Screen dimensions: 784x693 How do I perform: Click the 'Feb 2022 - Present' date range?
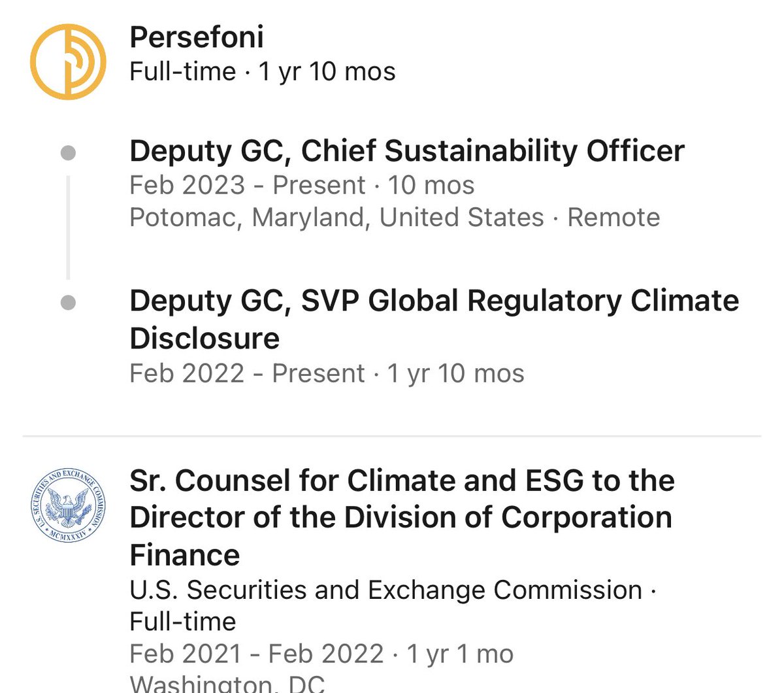click(247, 373)
